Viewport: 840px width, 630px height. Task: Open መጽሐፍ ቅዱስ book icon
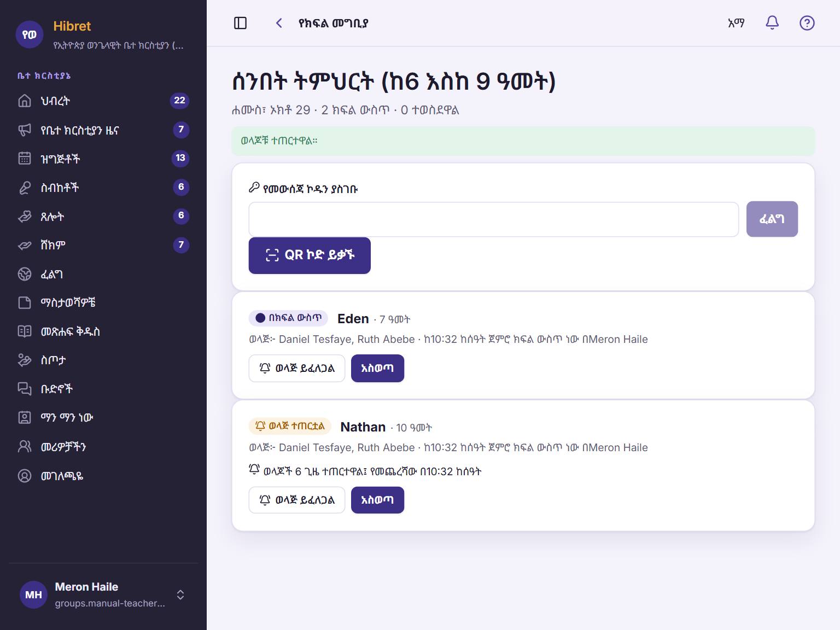click(x=25, y=331)
